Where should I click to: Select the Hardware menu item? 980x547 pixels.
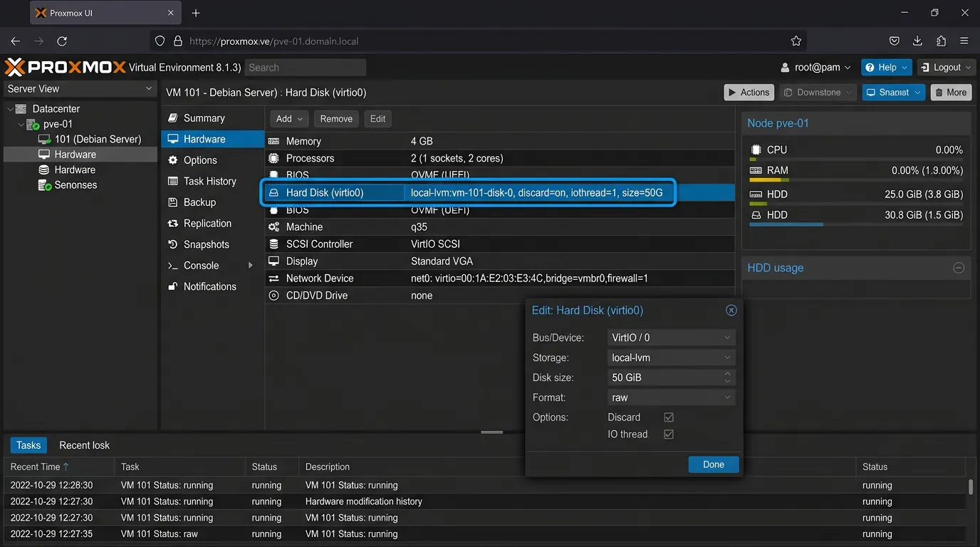[x=213, y=140]
